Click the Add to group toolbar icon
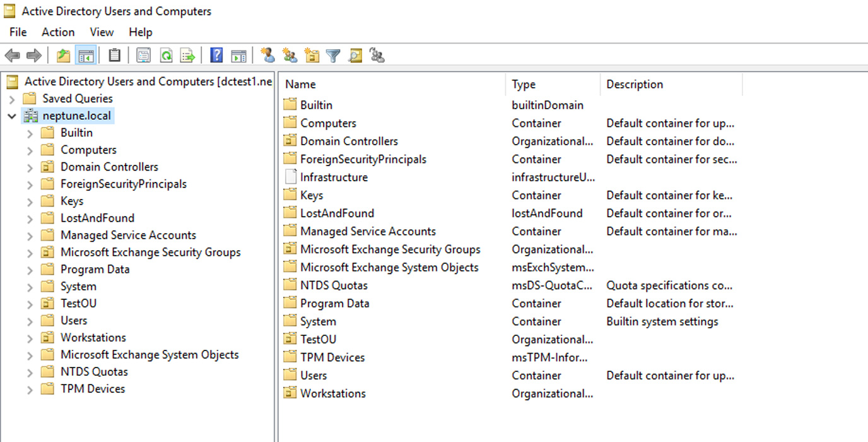 click(x=377, y=56)
